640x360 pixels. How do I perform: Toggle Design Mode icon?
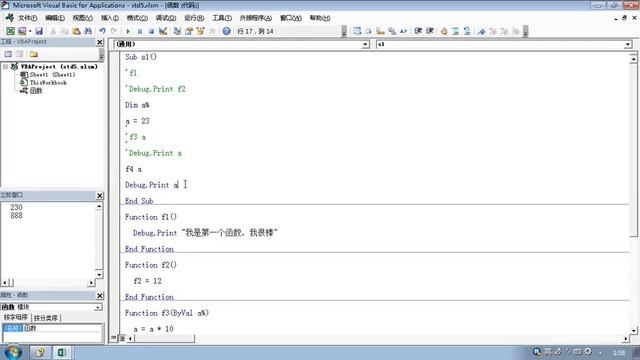163,31
